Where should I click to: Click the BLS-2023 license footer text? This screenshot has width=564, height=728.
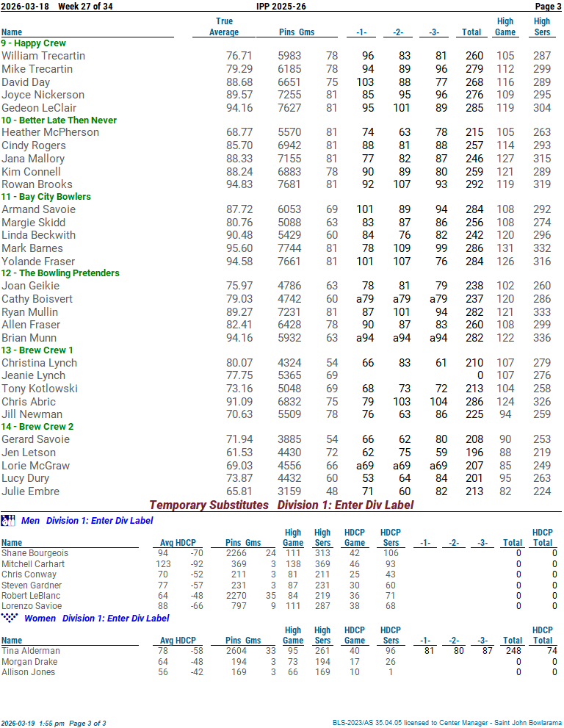coord(444,723)
